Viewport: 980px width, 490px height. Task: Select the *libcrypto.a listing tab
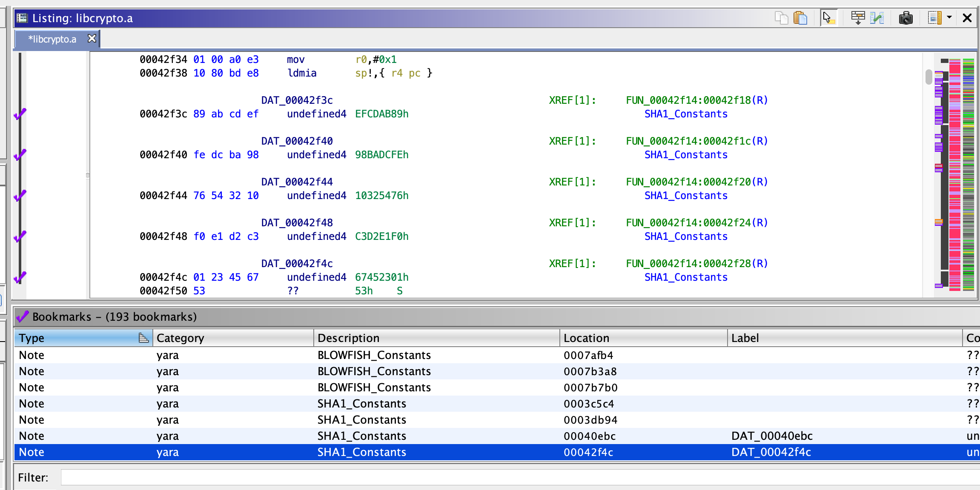[x=52, y=39]
